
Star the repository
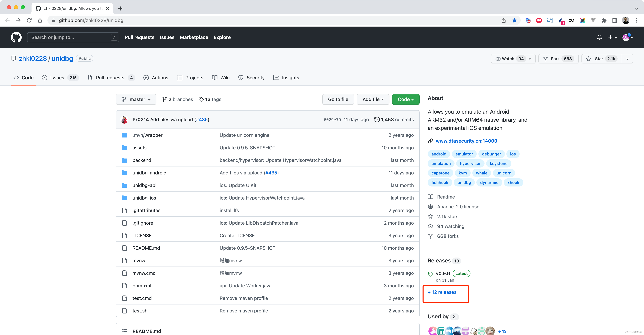coord(601,59)
